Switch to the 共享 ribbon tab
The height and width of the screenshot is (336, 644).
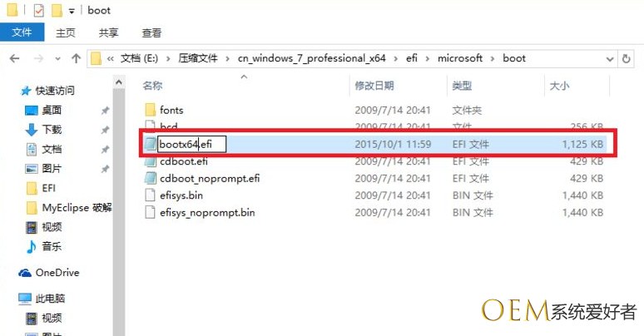tap(108, 33)
